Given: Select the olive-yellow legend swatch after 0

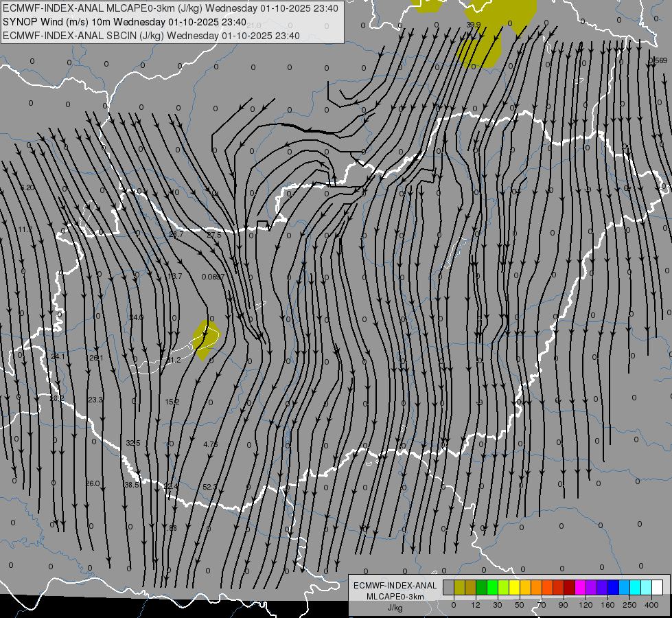Looking at the screenshot, I should 459,587.
